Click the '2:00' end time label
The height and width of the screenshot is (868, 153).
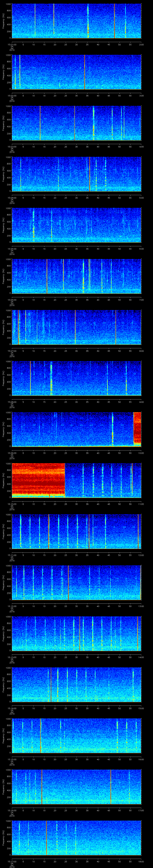[141, 44]
